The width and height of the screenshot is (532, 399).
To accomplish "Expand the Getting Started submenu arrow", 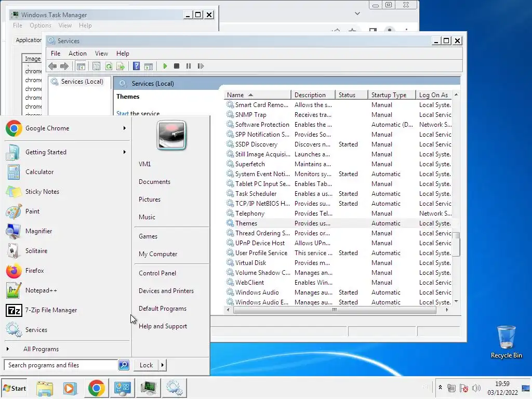I will point(125,152).
